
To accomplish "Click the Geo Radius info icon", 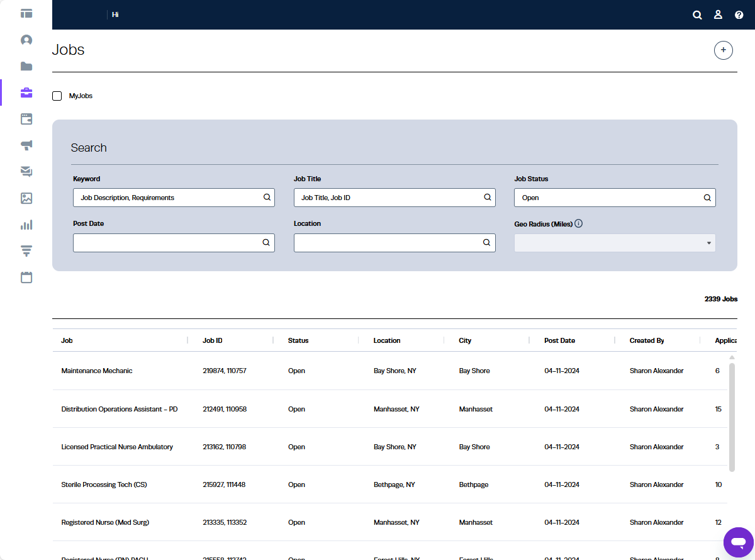I will 579,223.
